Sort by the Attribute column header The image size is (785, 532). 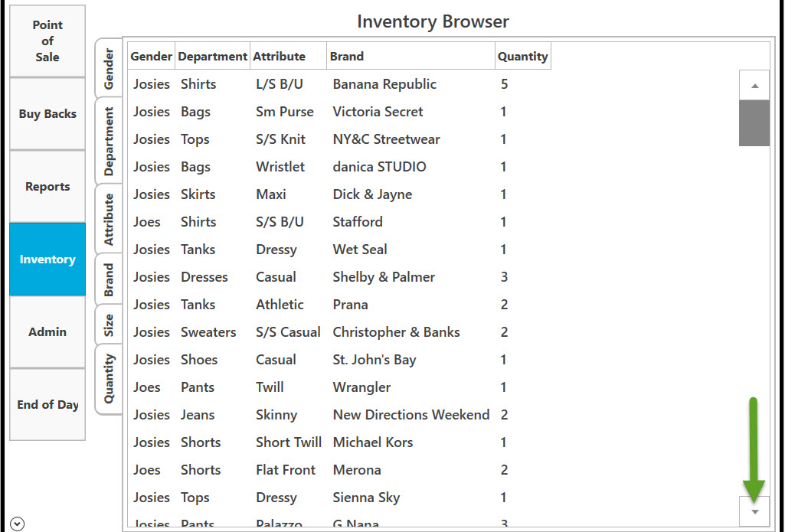pyautogui.click(x=289, y=56)
